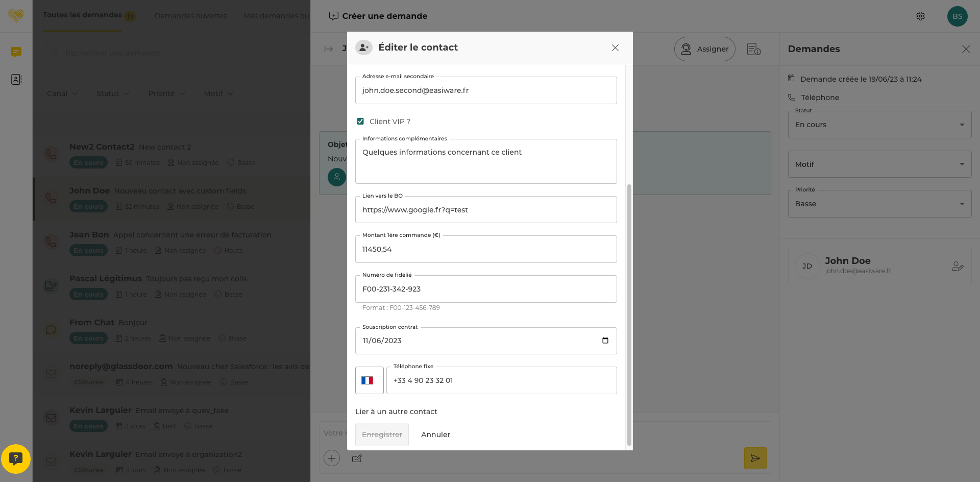
Task: Click the plus icon below message box
Action: pos(332,459)
